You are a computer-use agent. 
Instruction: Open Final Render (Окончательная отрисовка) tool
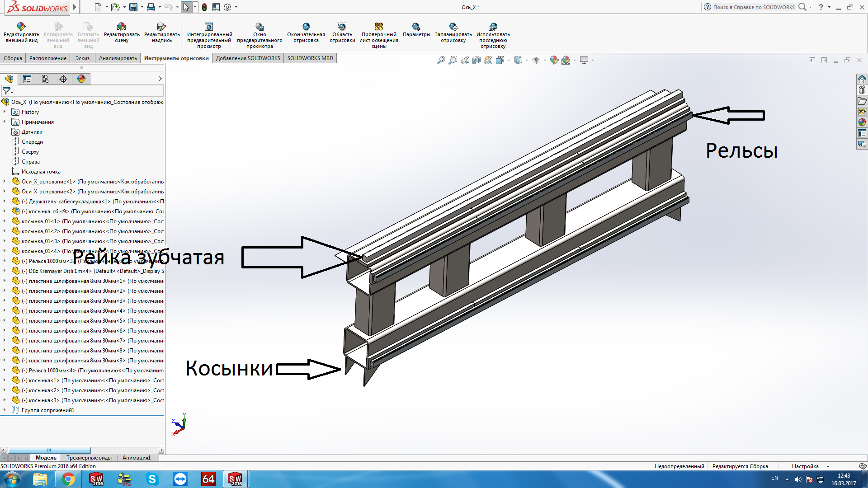306,27
